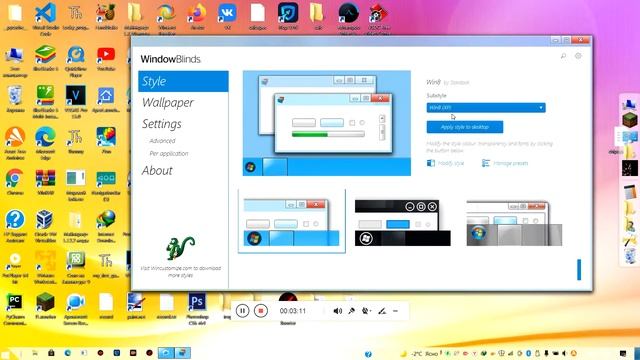Click the taskbar store bag icon
This screenshot has height=360, width=640.
pyautogui.click(x=51, y=353)
